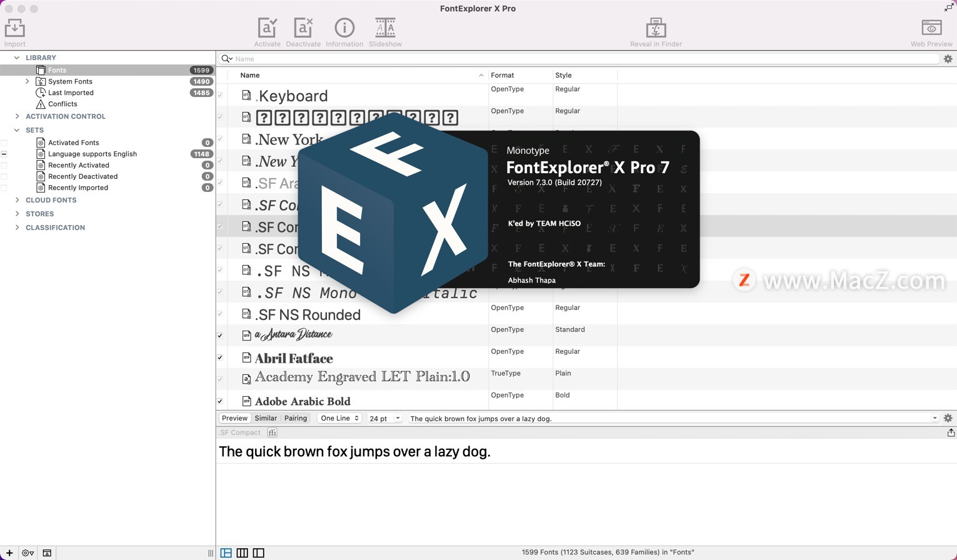The image size is (957, 560).
Task: Open search field gear settings icon
Action: click(948, 59)
